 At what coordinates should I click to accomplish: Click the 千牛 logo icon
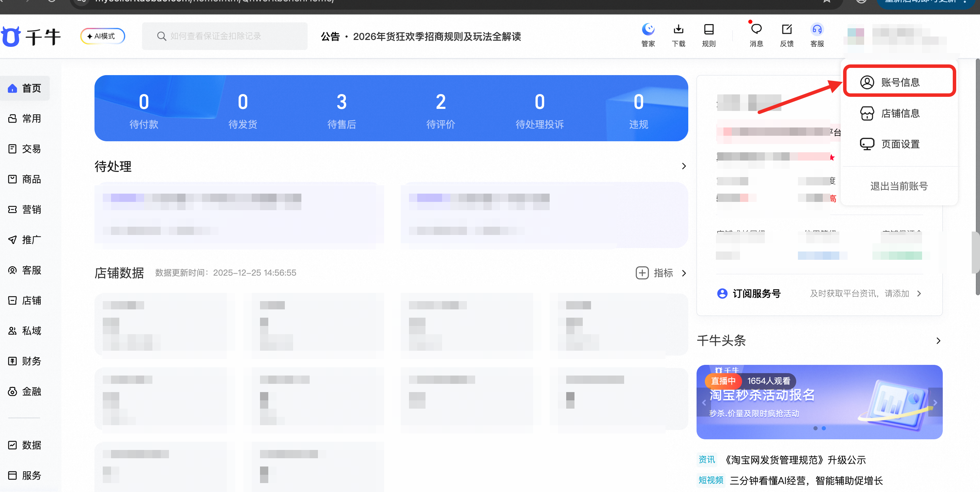[11, 37]
